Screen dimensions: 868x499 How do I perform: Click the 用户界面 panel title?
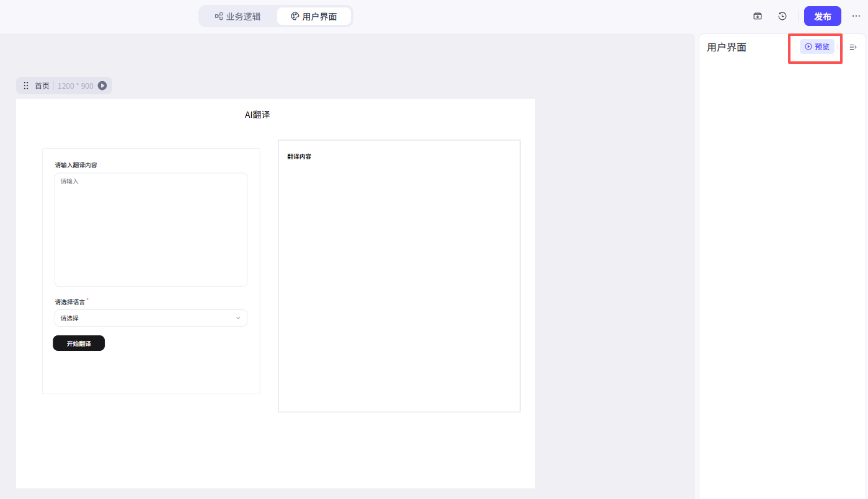click(727, 47)
